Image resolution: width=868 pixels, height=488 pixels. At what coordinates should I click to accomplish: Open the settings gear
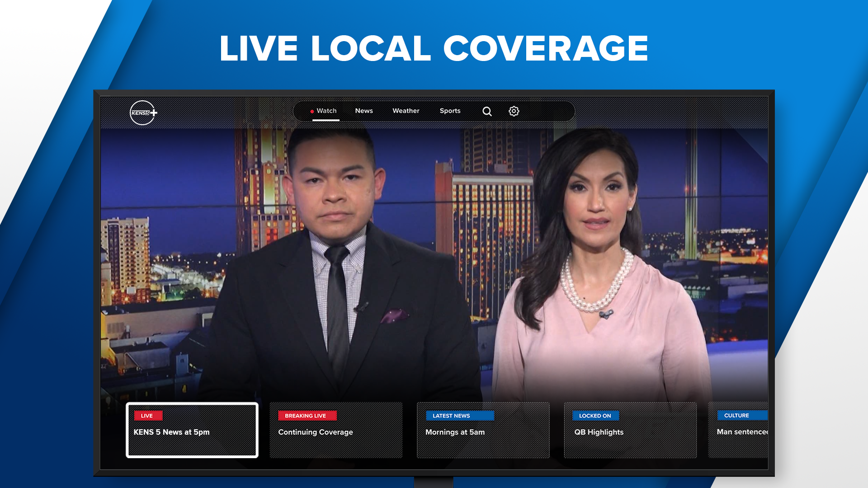[514, 111]
